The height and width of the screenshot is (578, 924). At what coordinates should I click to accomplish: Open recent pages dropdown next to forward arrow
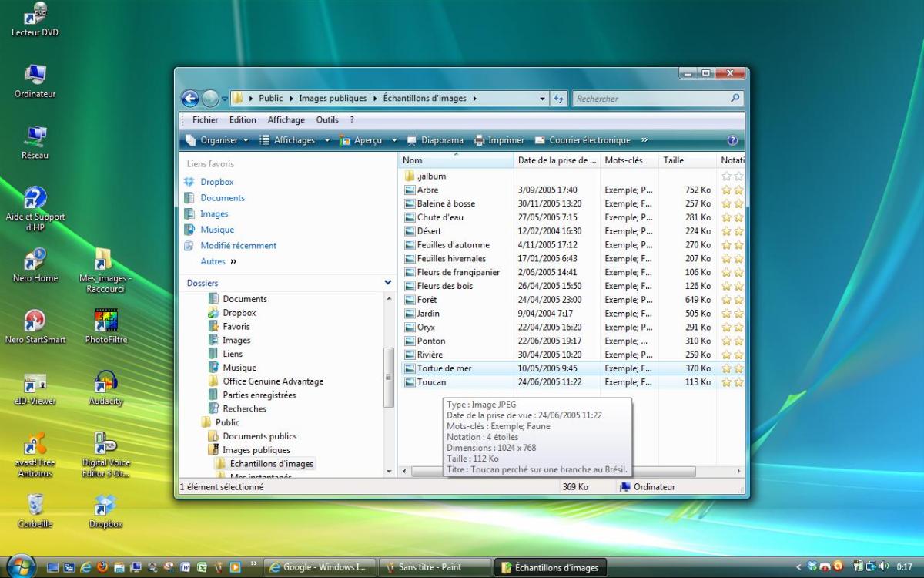click(224, 99)
